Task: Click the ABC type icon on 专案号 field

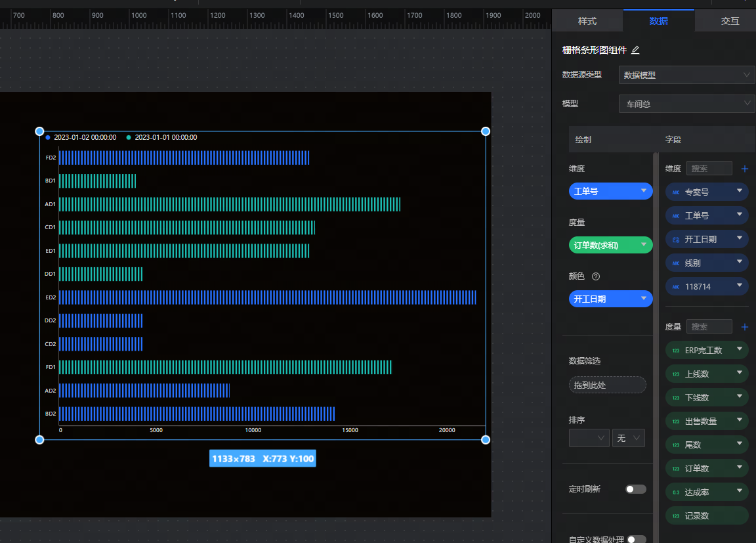Action: 676,192
